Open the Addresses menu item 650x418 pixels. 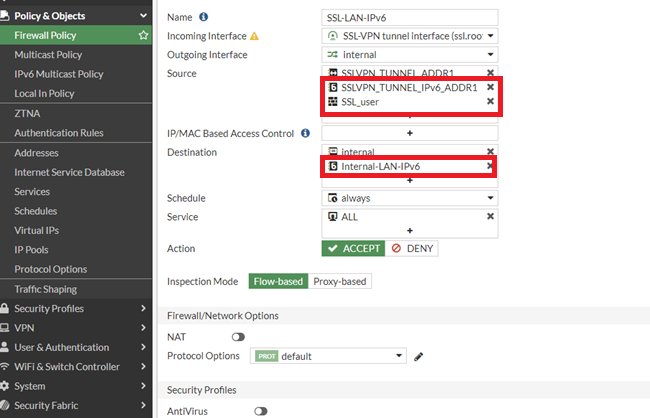(x=36, y=153)
